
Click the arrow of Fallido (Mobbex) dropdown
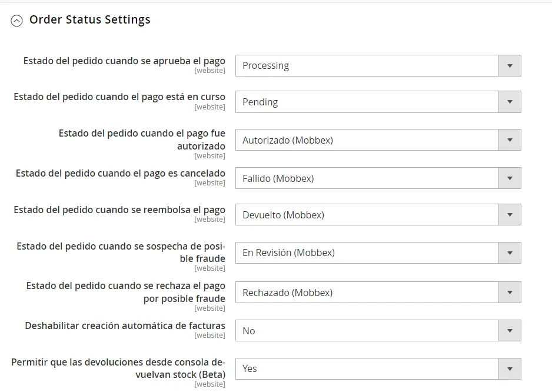click(x=510, y=178)
